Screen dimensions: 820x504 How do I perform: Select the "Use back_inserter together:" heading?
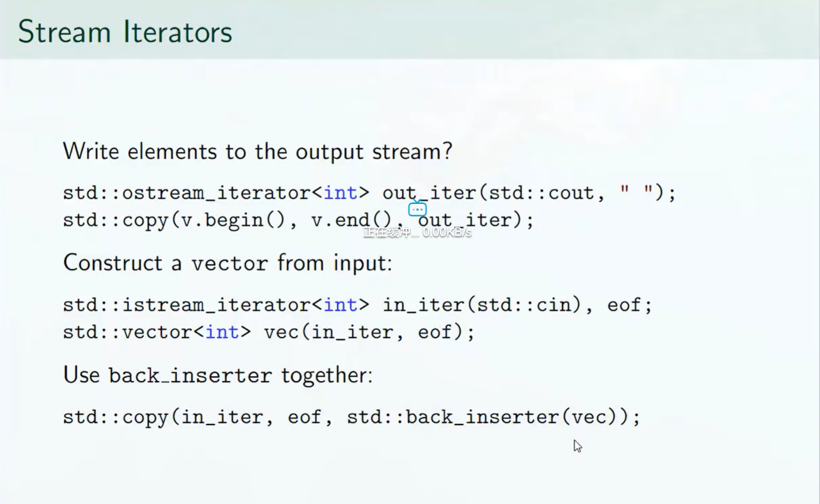click(218, 375)
